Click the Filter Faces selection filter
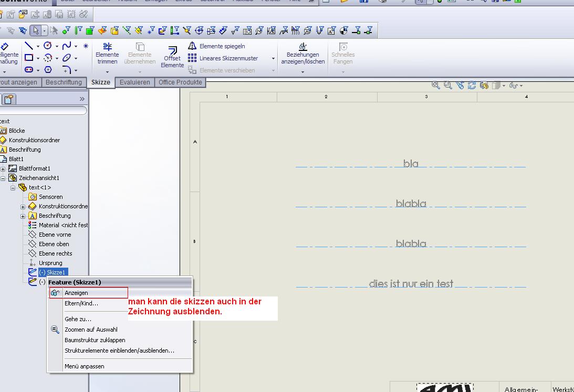574x392 pixels. [x=90, y=30]
